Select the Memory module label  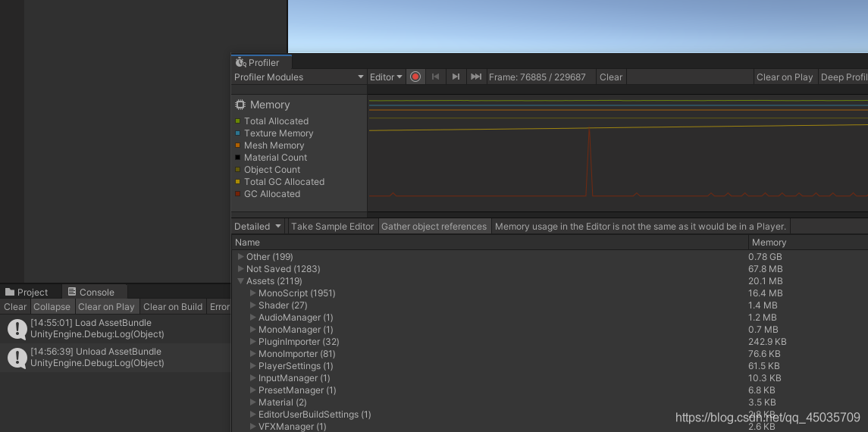coord(270,105)
